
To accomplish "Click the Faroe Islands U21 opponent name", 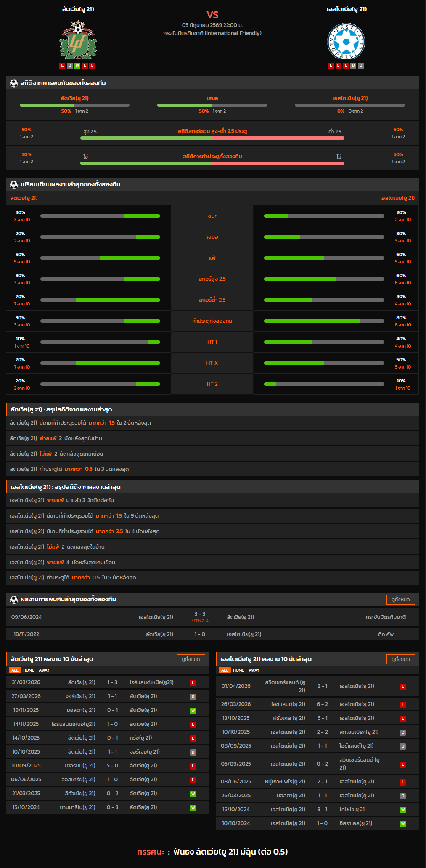I will point(285,782).
